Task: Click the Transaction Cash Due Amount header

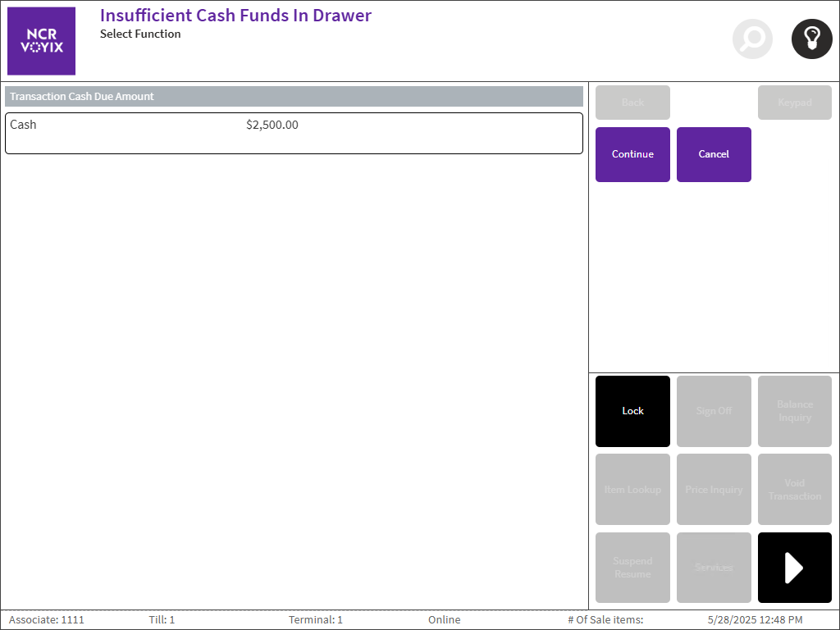Action: tap(294, 97)
